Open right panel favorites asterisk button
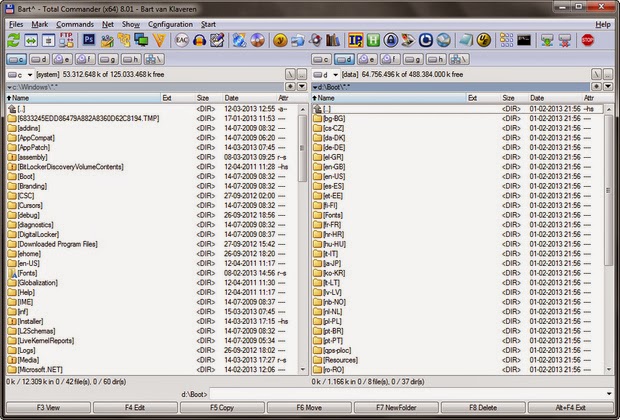620x420 pixels. click(596, 86)
